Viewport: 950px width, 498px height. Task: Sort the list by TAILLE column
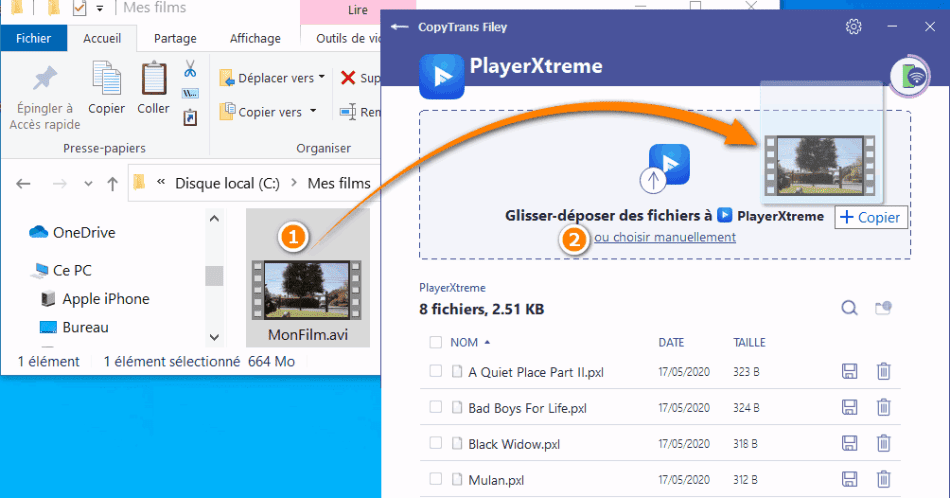pos(749,342)
